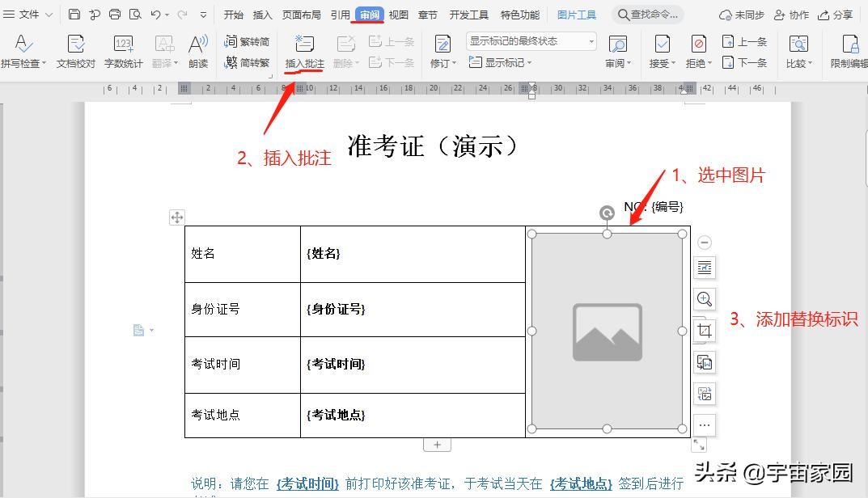Click the 字数统计 word count icon
The image size is (868, 498).
click(123, 50)
